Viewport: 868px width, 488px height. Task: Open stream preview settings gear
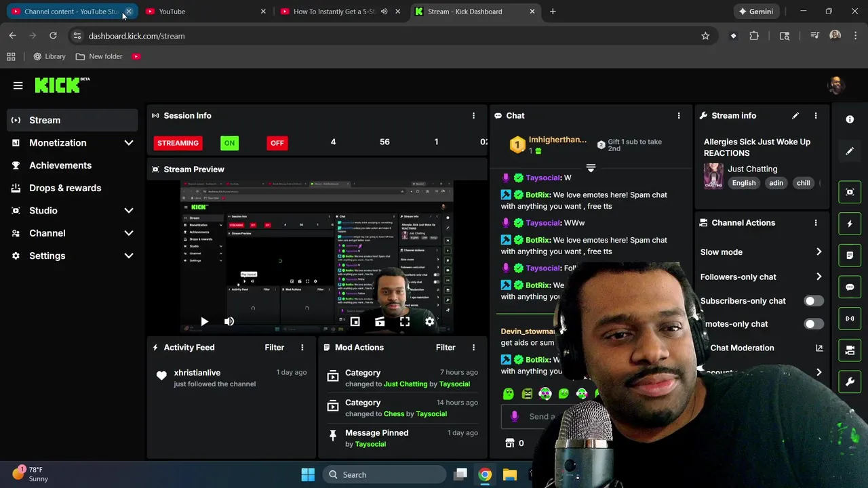click(x=429, y=322)
